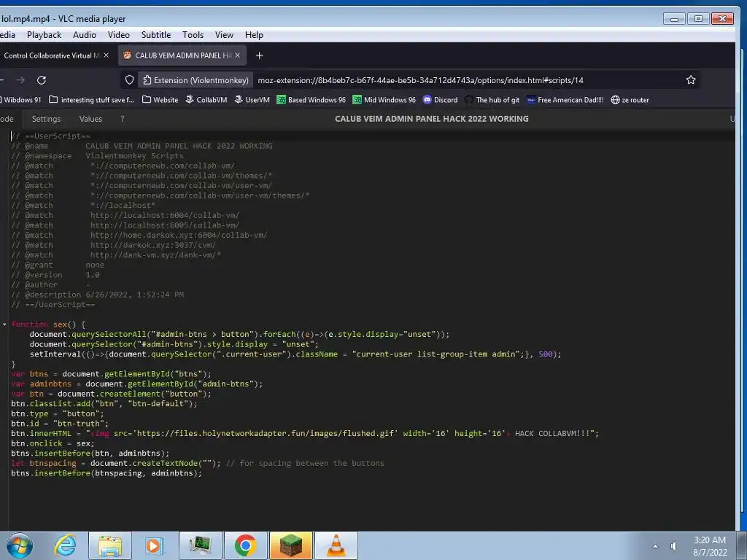
Task: Open the UserVM bookmark
Action: click(x=252, y=100)
